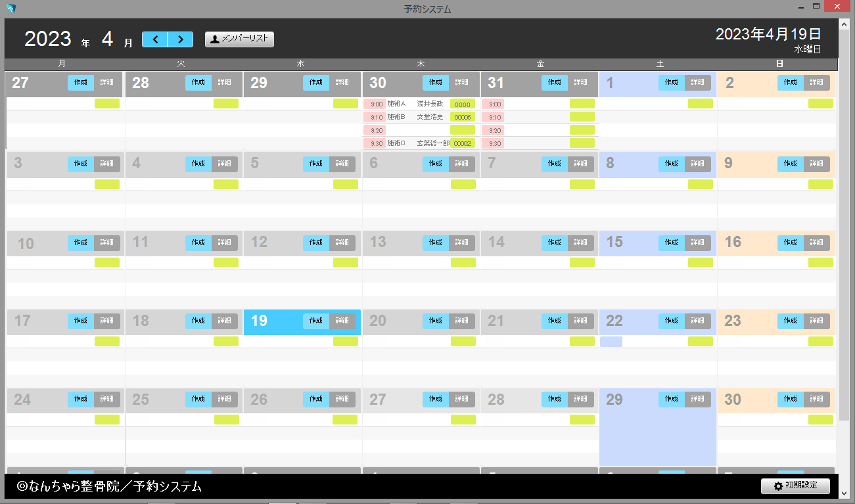
Task: Click the year value 2023 in header
Action: point(48,39)
